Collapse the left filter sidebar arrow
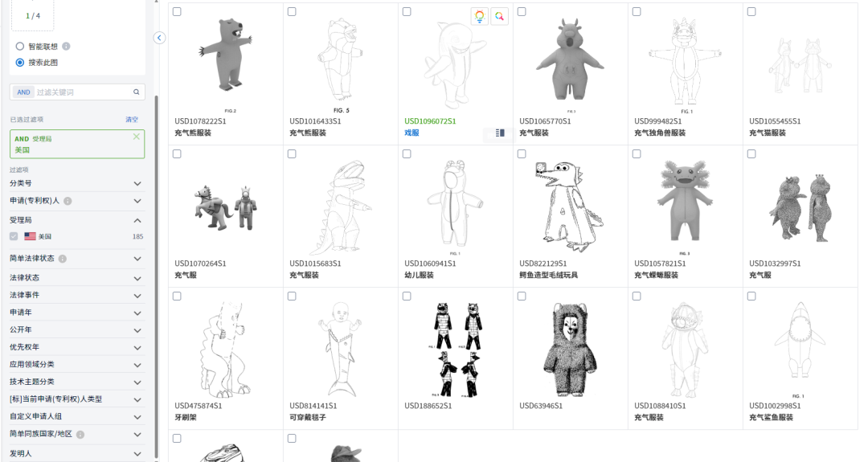 159,38
